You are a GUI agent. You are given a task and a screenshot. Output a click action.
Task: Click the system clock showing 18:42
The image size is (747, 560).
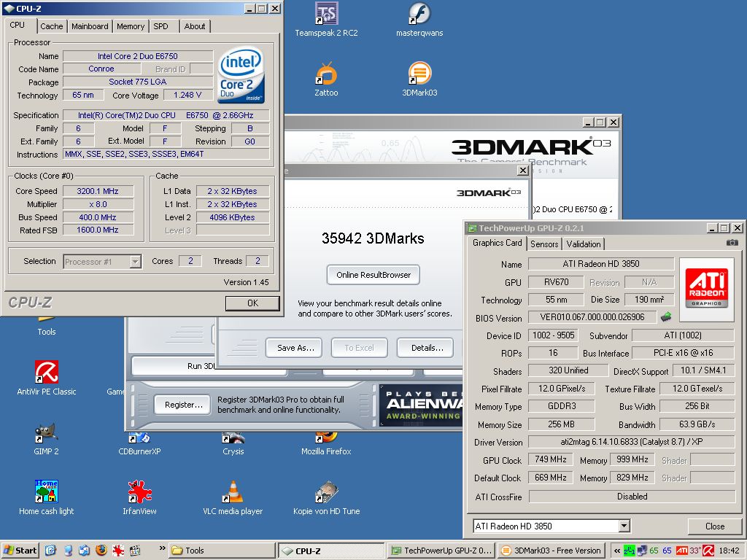(x=729, y=551)
